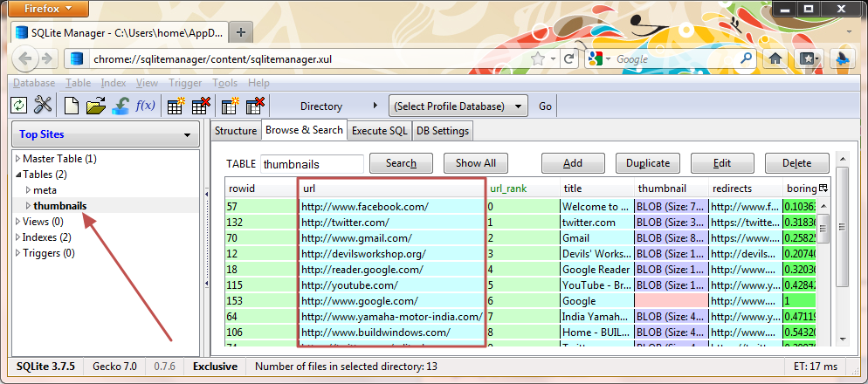The image size is (868, 384).
Task: Open the Index menu
Action: coord(114,83)
